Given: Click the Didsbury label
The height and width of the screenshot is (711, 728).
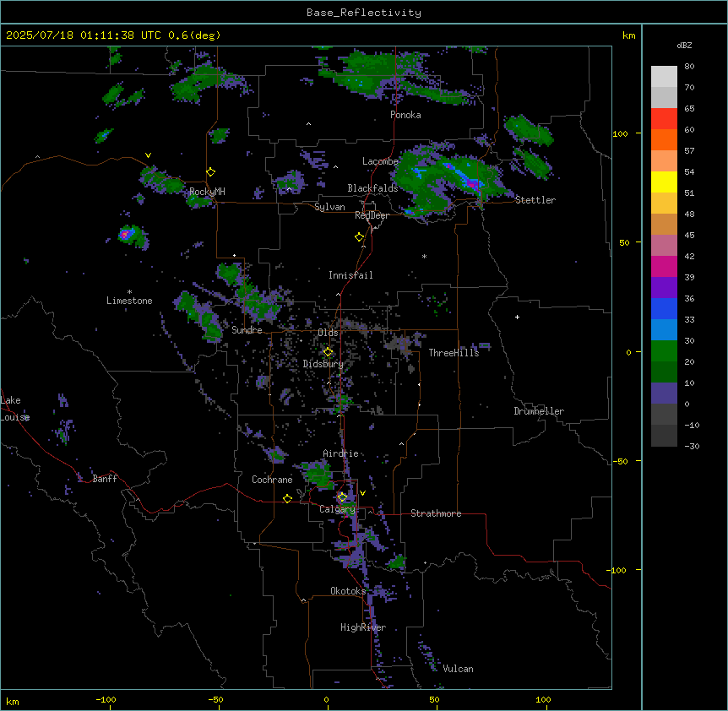Looking at the screenshot, I should (323, 364).
